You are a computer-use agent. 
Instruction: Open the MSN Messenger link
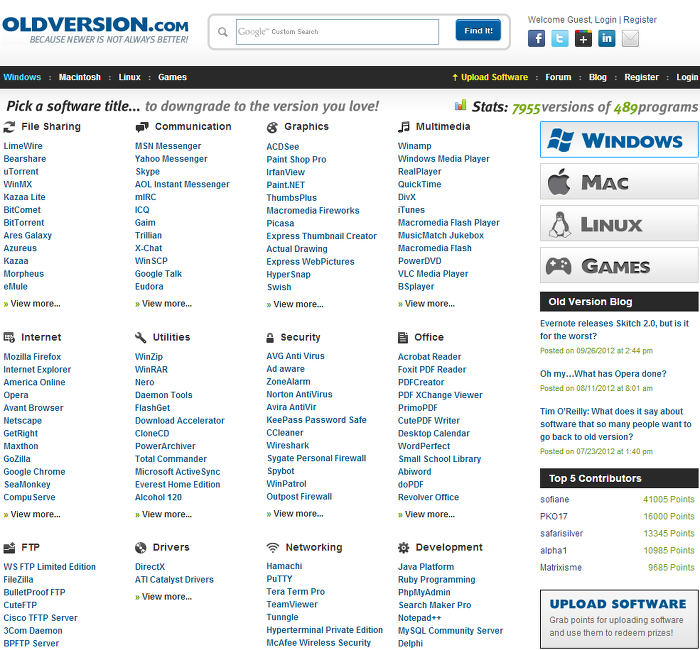tap(168, 146)
